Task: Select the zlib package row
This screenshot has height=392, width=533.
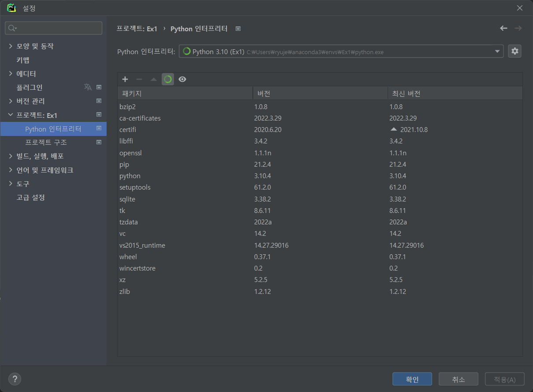Action: (320, 291)
